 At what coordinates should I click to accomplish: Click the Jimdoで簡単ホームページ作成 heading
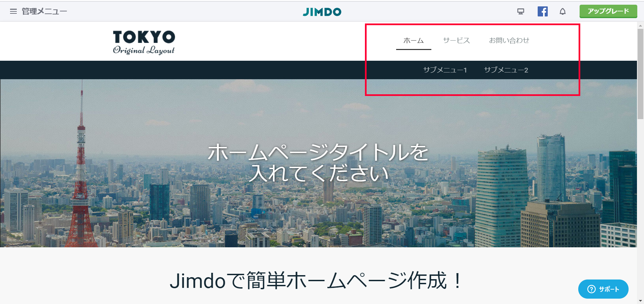pyautogui.click(x=316, y=281)
